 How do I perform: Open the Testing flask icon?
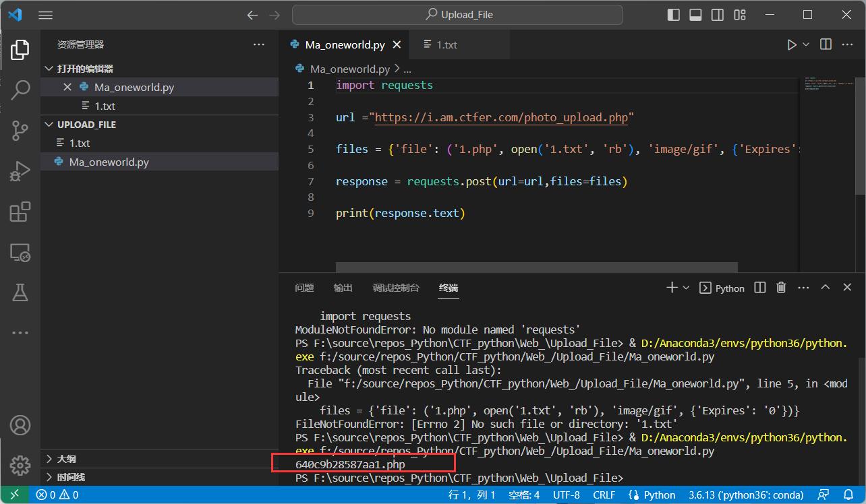point(20,292)
